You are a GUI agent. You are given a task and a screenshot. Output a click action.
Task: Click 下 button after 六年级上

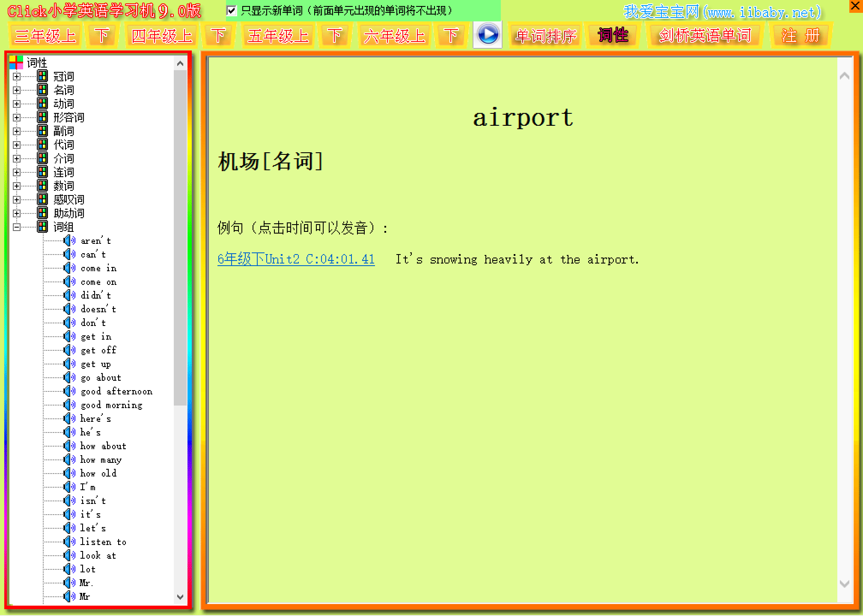click(x=451, y=36)
